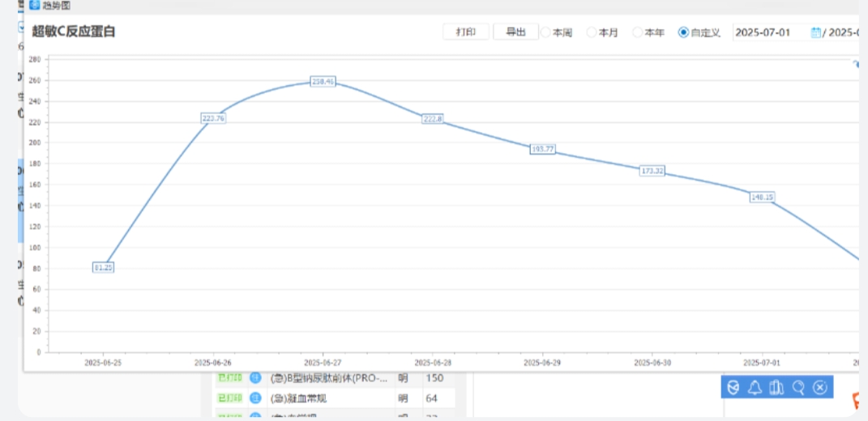Click the search magnifier icon in blue toolbar
Image resolution: width=868 pixels, height=421 pixels.
tap(798, 388)
